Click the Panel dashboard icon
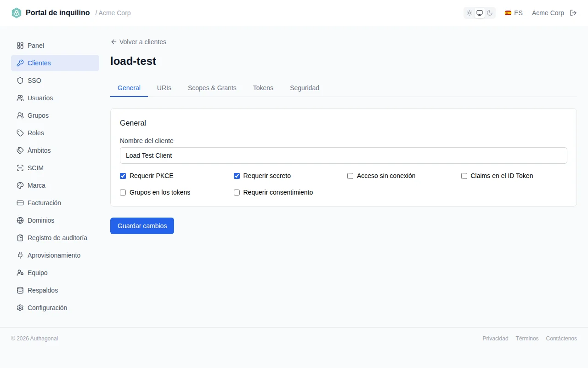This screenshot has height=368, width=588. pos(20,46)
